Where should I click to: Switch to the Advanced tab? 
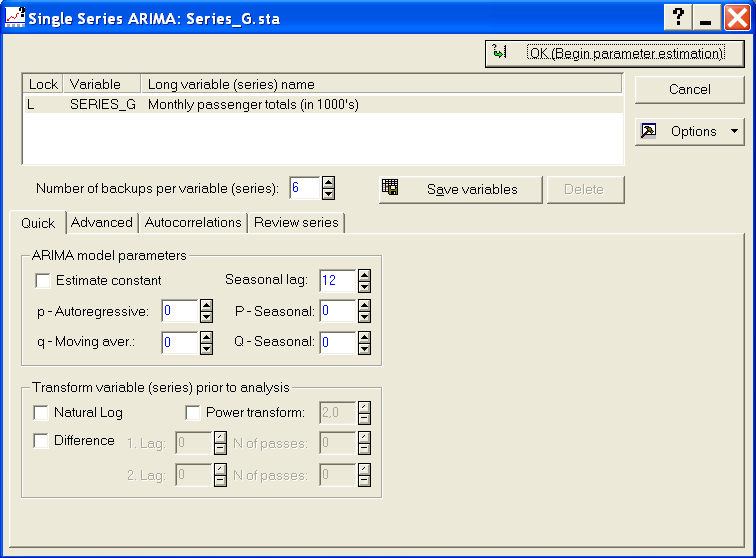click(102, 222)
